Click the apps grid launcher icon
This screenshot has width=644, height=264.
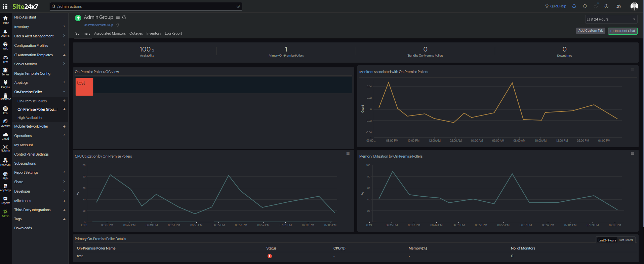(5, 6)
